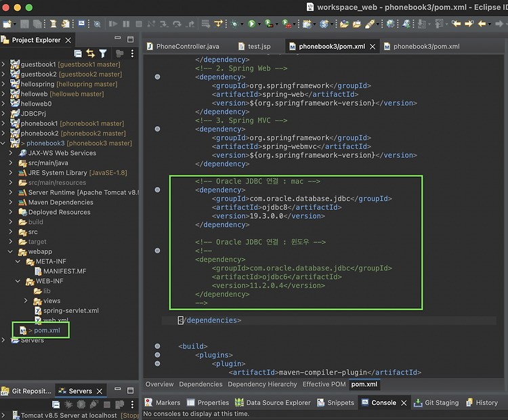Collapse the phonebook3 project tree
This screenshot has width=508, height=420.
click(x=4, y=144)
